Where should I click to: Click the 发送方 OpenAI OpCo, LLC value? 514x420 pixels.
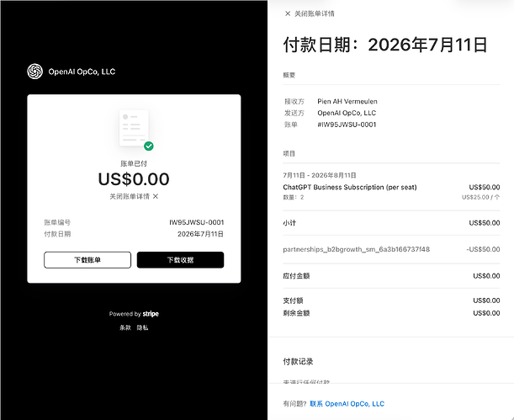coord(347,113)
